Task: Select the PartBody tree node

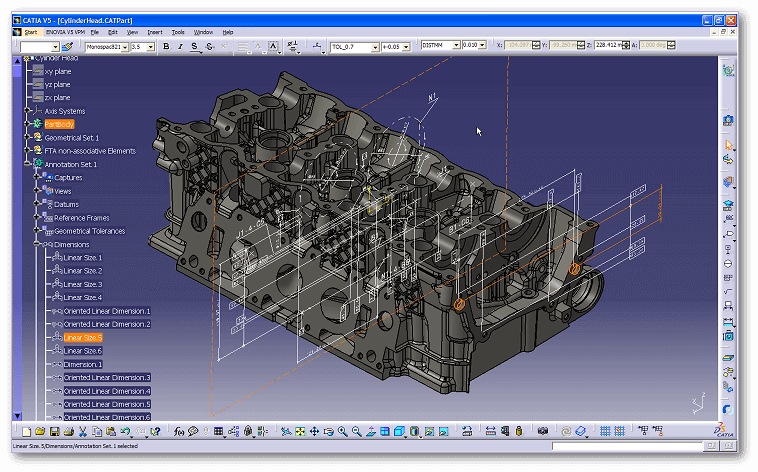Action: click(x=59, y=124)
